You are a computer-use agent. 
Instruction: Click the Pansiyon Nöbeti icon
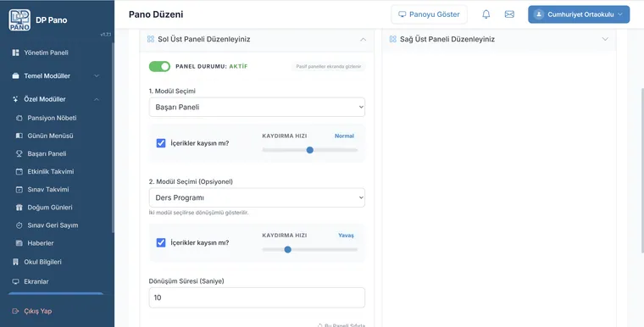pos(19,118)
